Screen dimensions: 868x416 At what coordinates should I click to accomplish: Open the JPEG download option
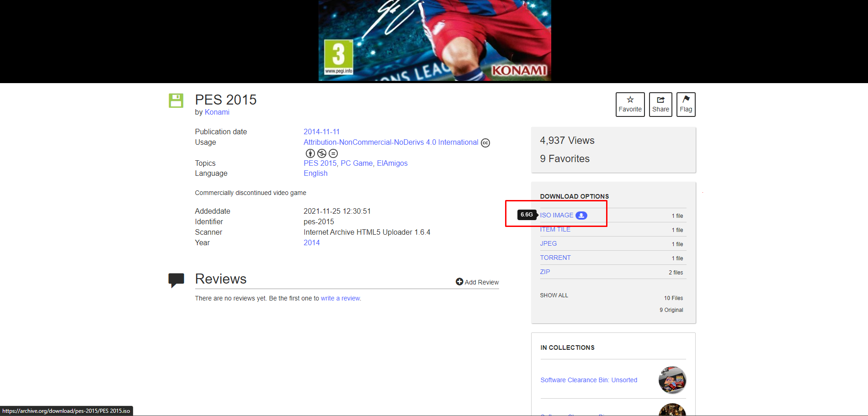tap(548, 244)
